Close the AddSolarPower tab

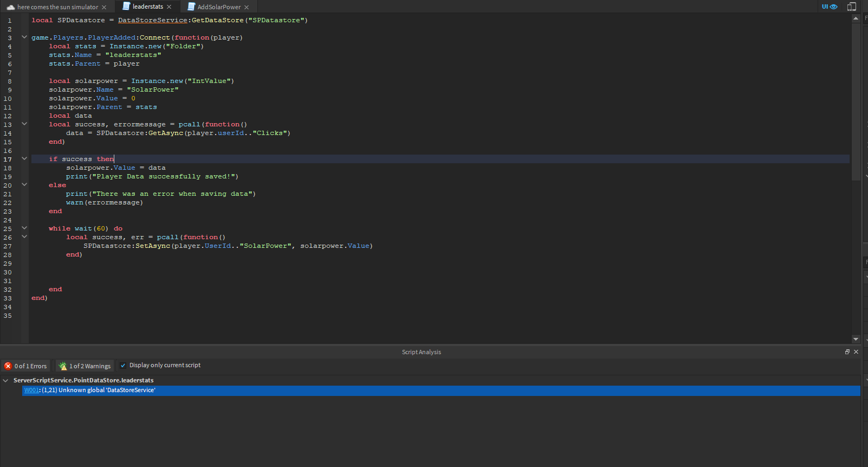pos(247,8)
